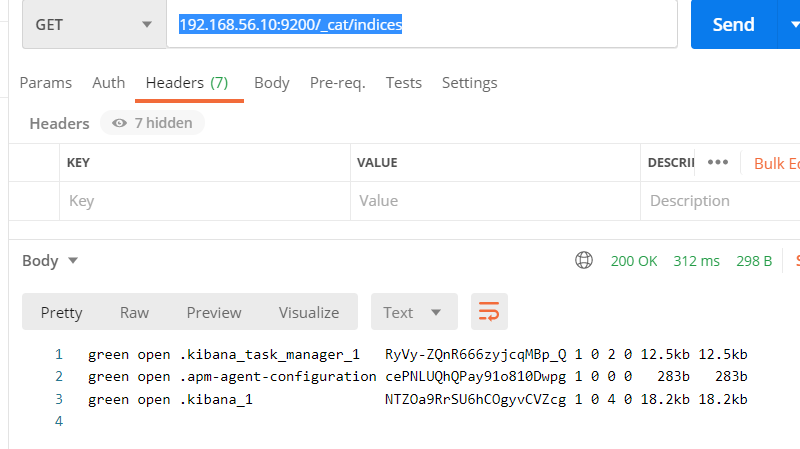The image size is (800, 449).
Task: Open the request Body tab
Action: (272, 83)
